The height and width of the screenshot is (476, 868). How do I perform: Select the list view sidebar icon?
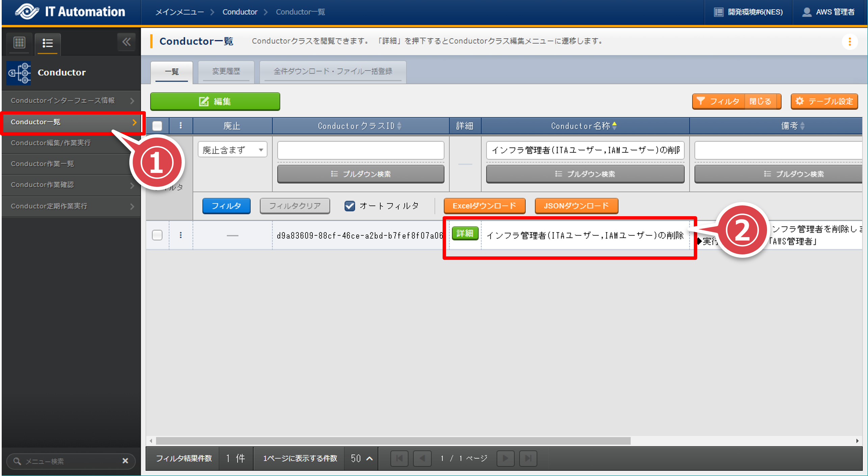48,43
